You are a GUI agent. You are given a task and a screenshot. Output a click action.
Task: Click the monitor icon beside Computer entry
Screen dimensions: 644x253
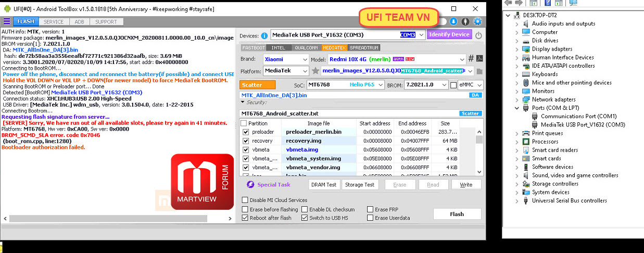click(527, 32)
